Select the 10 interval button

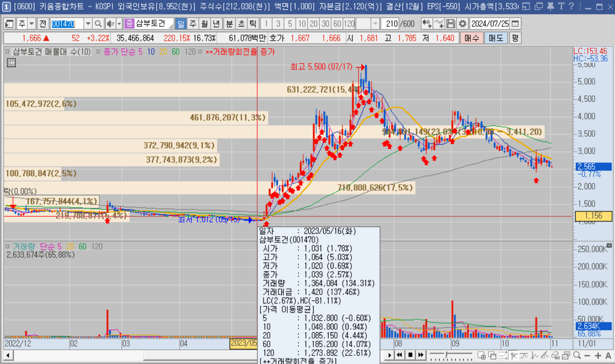click(x=301, y=24)
